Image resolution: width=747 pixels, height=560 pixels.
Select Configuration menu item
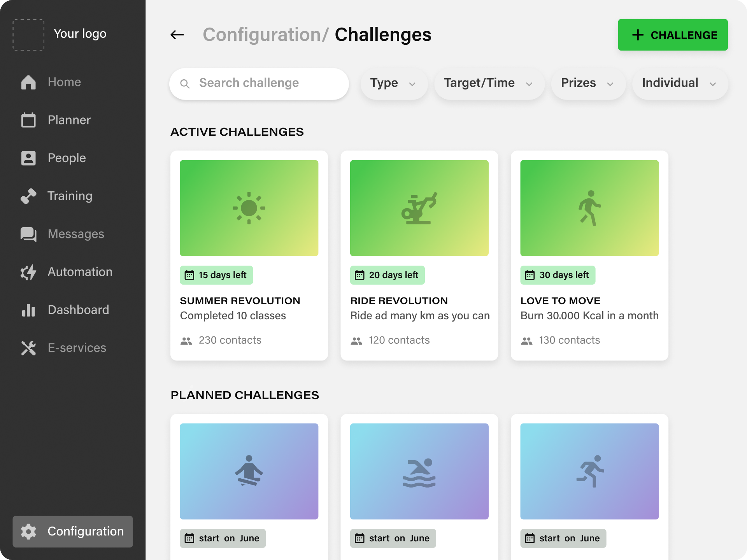(73, 531)
